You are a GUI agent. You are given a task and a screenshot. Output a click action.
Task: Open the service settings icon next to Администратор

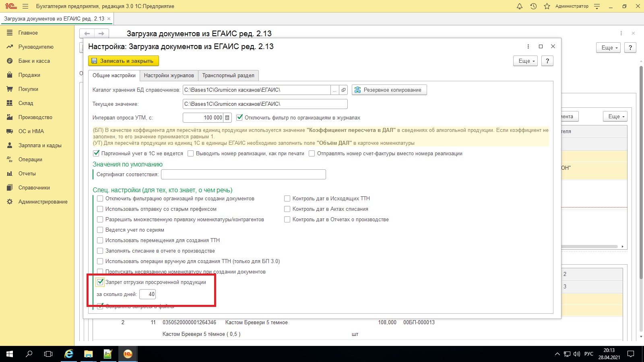click(x=597, y=6)
